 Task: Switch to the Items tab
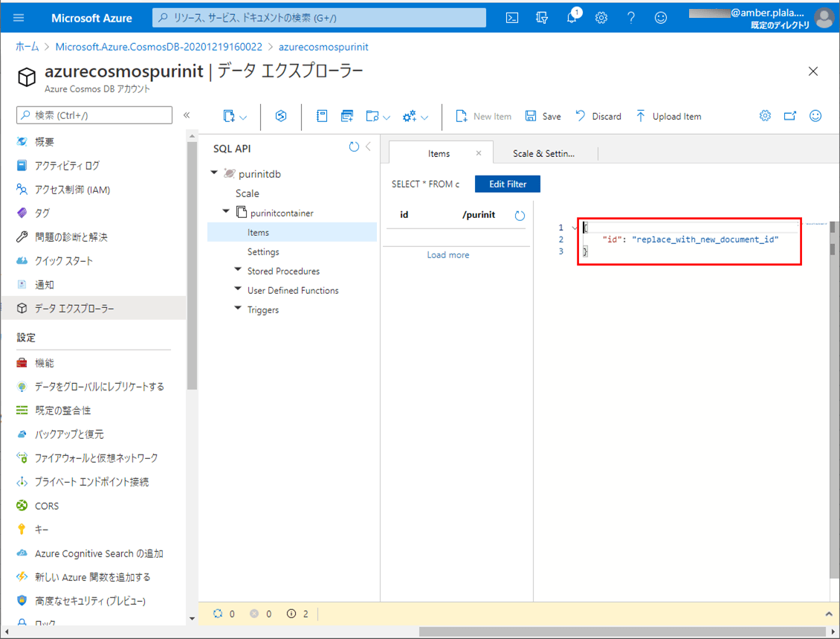pyautogui.click(x=439, y=153)
